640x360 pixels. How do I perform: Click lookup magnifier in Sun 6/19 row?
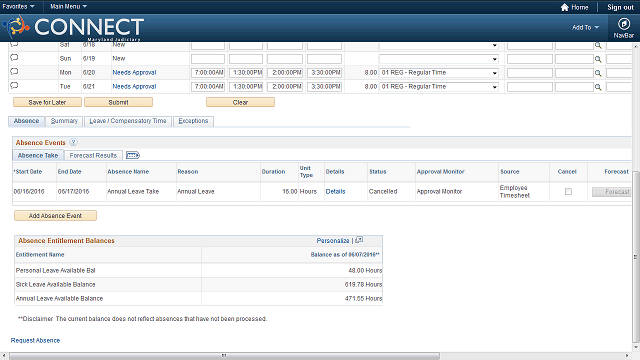coord(598,59)
